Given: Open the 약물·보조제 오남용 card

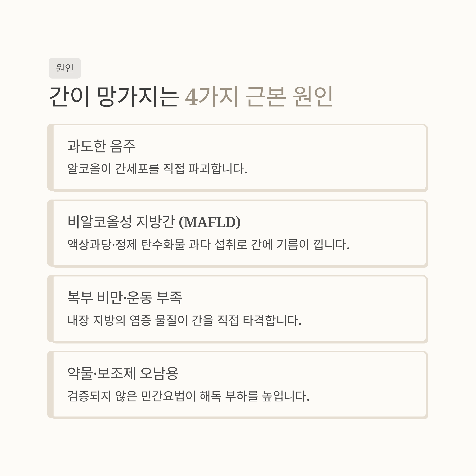Looking at the screenshot, I should 238,385.
